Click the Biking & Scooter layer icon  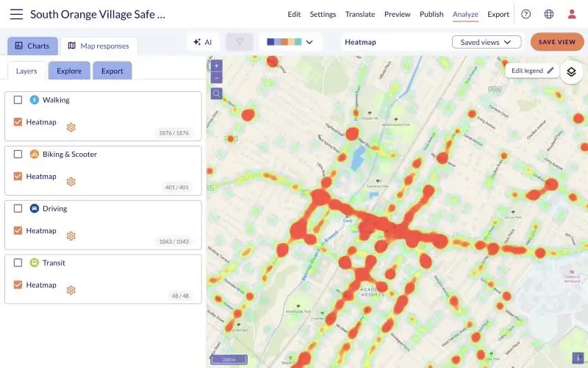[34, 154]
